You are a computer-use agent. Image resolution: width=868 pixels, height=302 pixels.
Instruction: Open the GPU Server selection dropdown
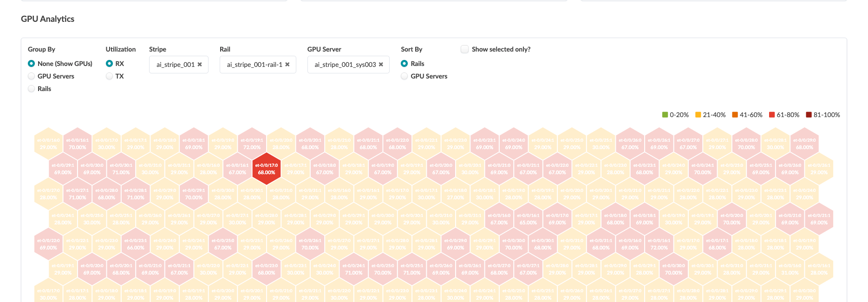tap(345, 65)
